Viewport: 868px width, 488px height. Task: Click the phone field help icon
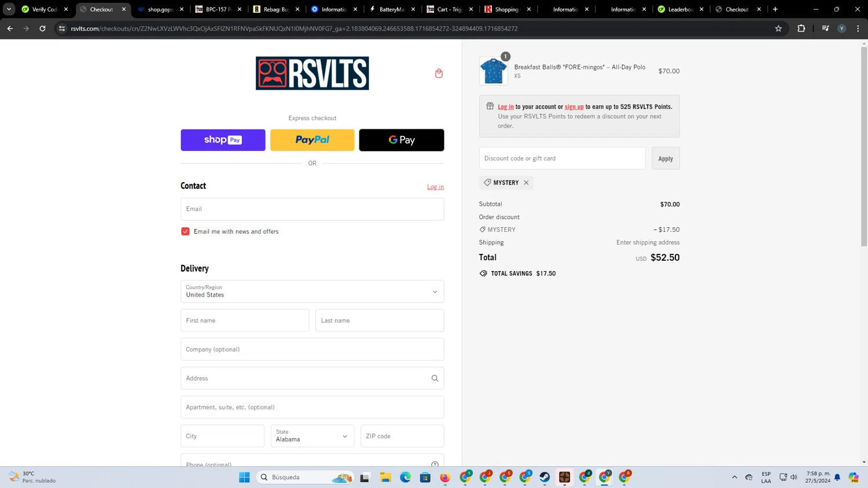[435, 464]
